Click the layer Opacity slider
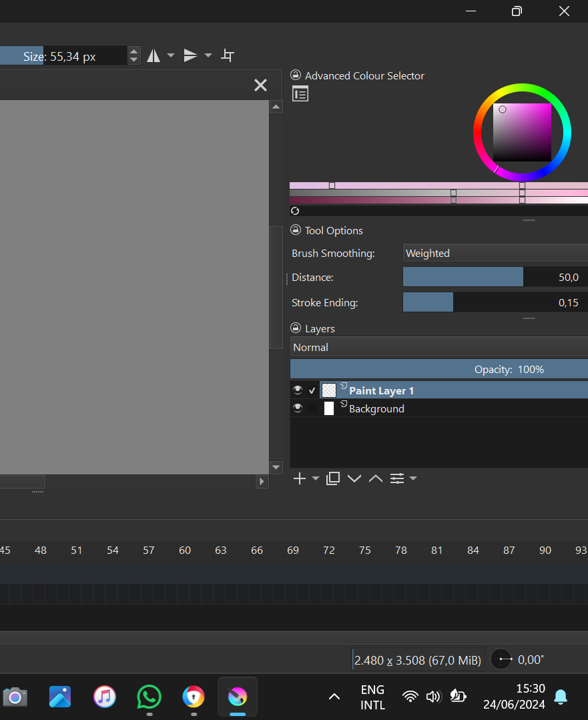This screenshot has width=588, height=720. [438, 369]
